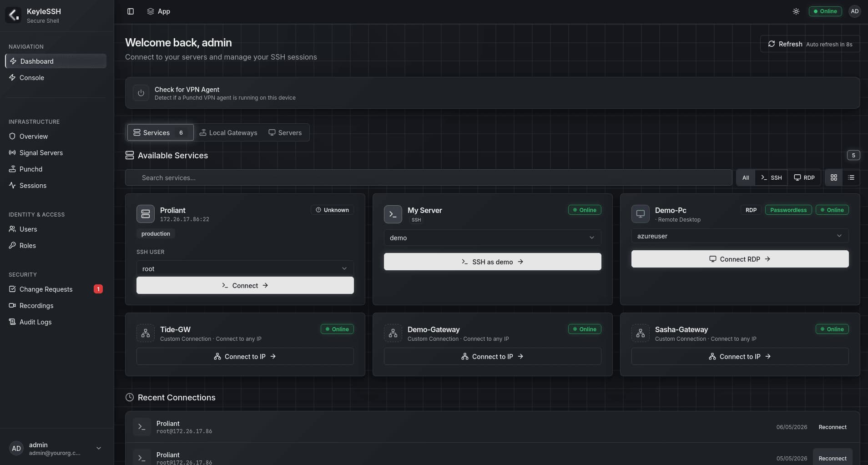Open the AD avatar in top bar
Screen dimensions: 868x465
(x=855, y=11)
